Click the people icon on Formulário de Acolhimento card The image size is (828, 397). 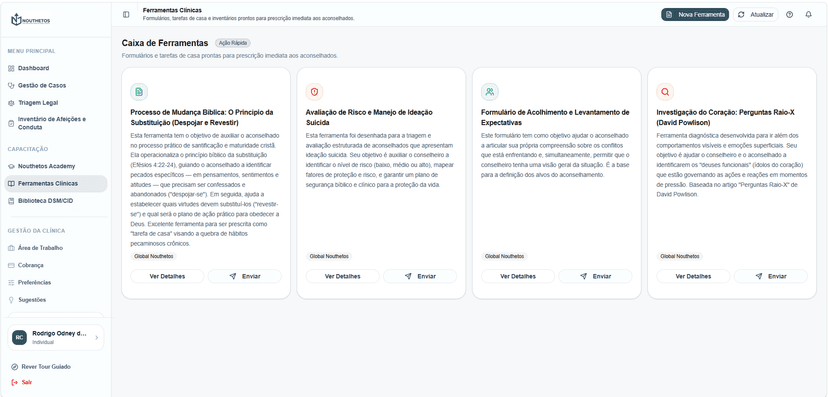490,92
